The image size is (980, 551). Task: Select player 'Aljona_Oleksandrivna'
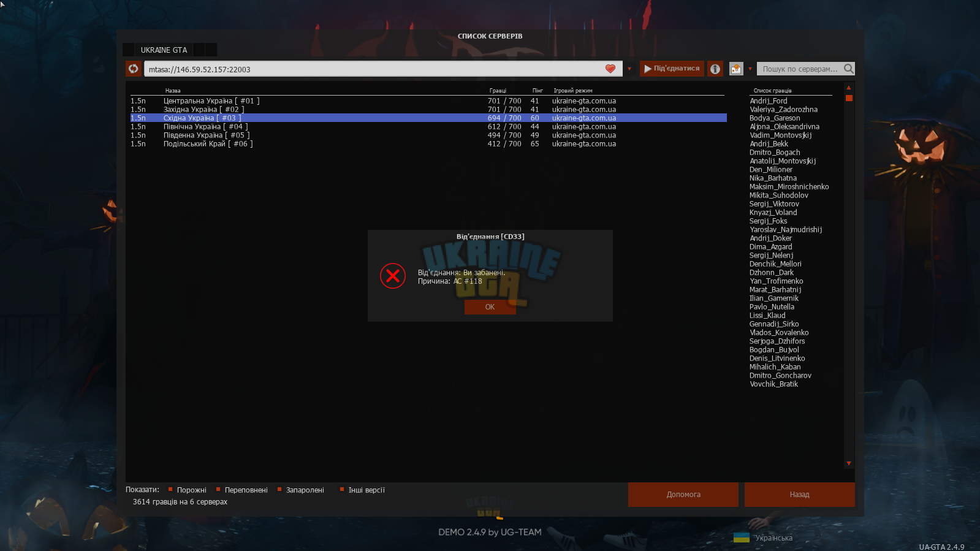tap(784, 126)
